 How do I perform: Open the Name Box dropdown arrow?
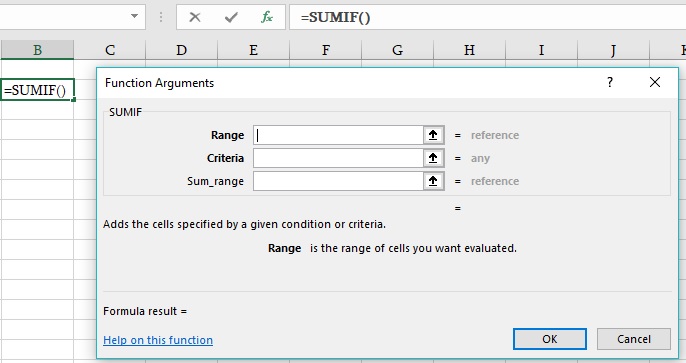tap(134, 16)
